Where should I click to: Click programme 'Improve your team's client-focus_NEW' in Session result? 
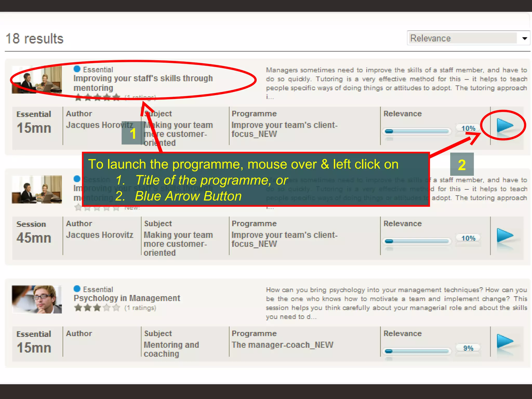[x=284, y=239]
